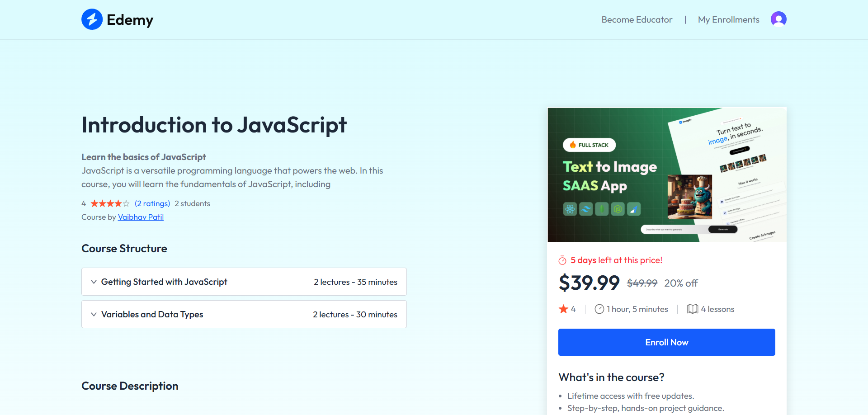
Task: Click the course rating stars row
Action: tap(110, 203)
